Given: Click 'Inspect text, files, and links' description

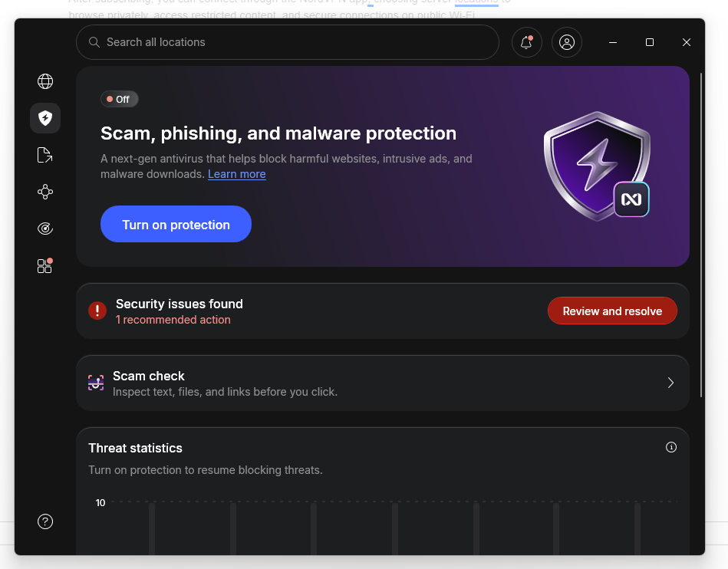Looking at the screenshot, I should (226, 392).
